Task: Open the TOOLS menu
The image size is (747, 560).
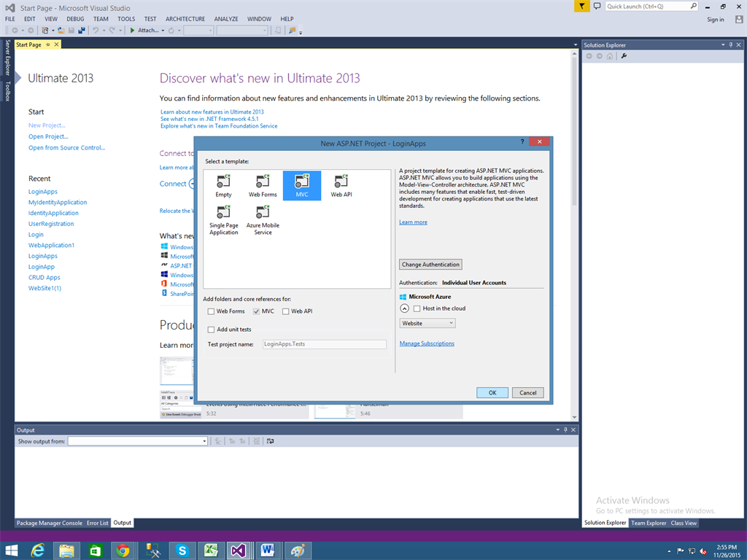Action: [126, 19]
